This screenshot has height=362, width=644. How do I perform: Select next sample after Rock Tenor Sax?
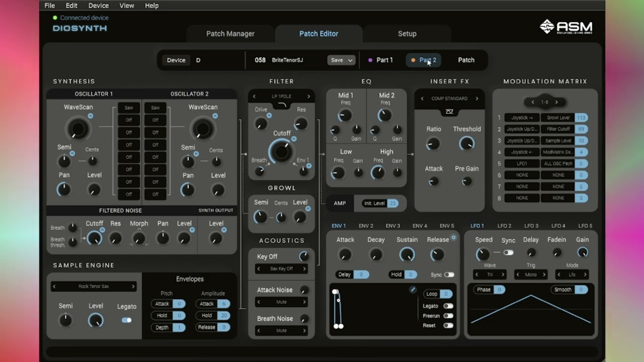pos(133,287)
